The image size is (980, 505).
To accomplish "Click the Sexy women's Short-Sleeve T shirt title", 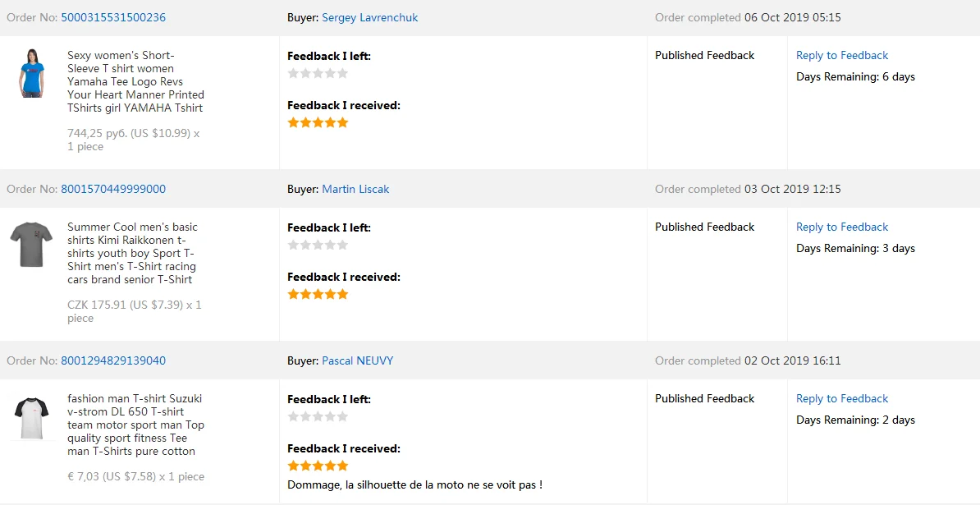I will coord(135,81).
